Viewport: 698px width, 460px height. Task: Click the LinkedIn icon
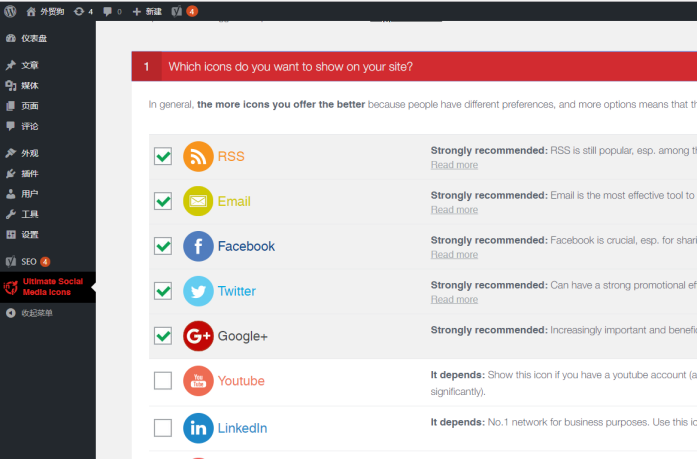pos(198,428)
